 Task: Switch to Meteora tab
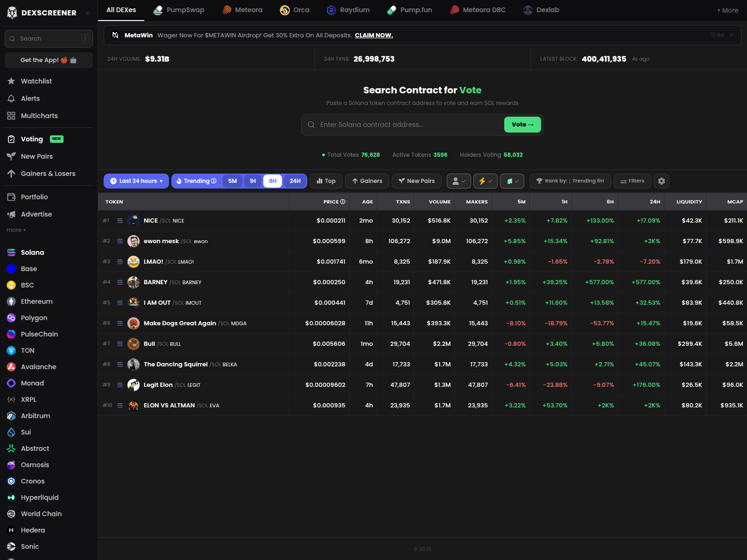(x=242, y=10)
